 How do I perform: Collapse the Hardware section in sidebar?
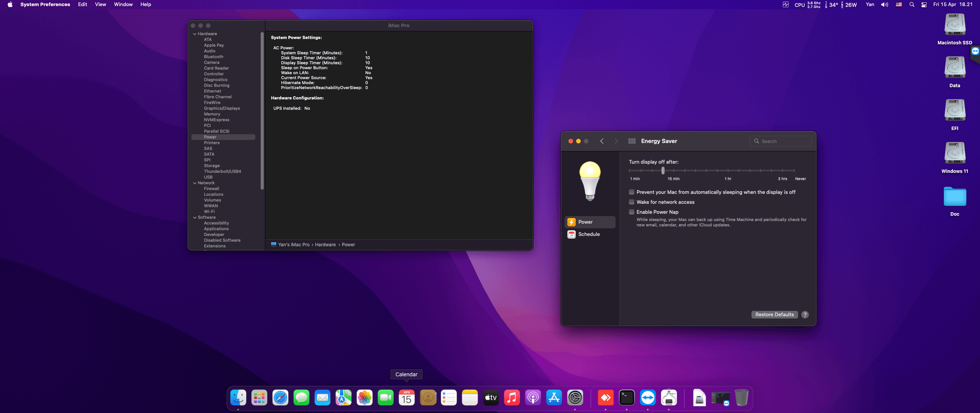(x=195, y=34)
